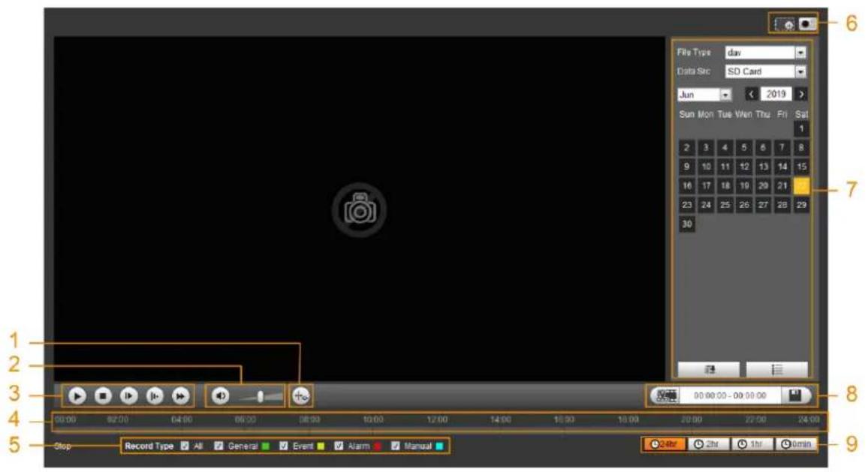Click the cyan Manual color swatch
Screen dimensions: 868x472
click(439, 446)
